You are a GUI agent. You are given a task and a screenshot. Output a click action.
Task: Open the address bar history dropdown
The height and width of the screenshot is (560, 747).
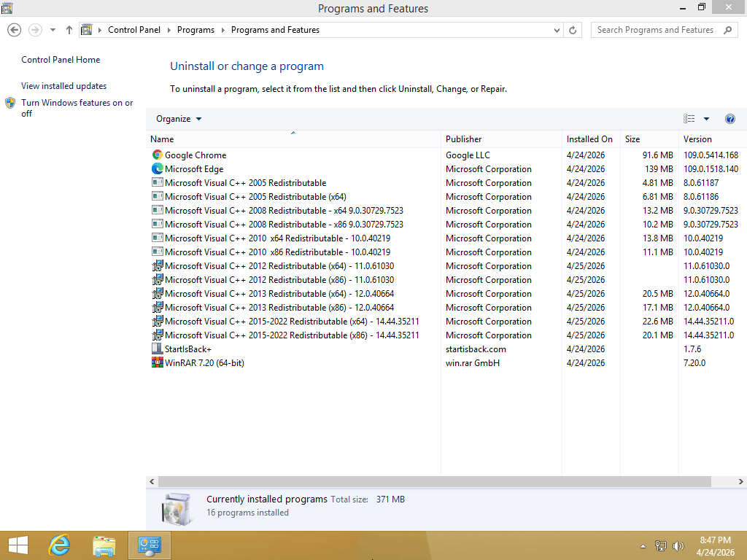point(557,30)
